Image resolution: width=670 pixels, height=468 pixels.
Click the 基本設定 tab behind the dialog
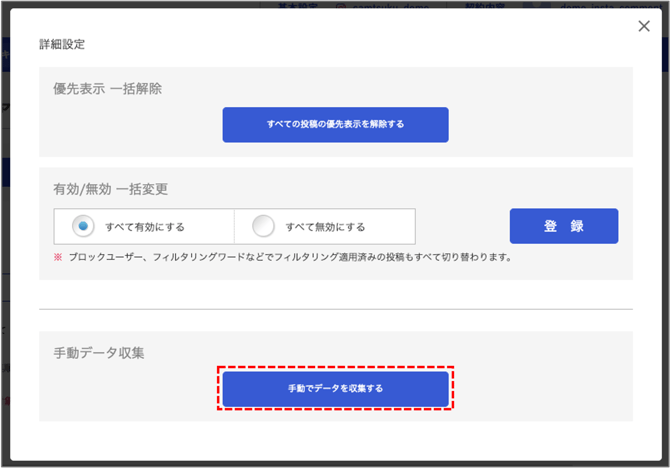click(297, 5)
